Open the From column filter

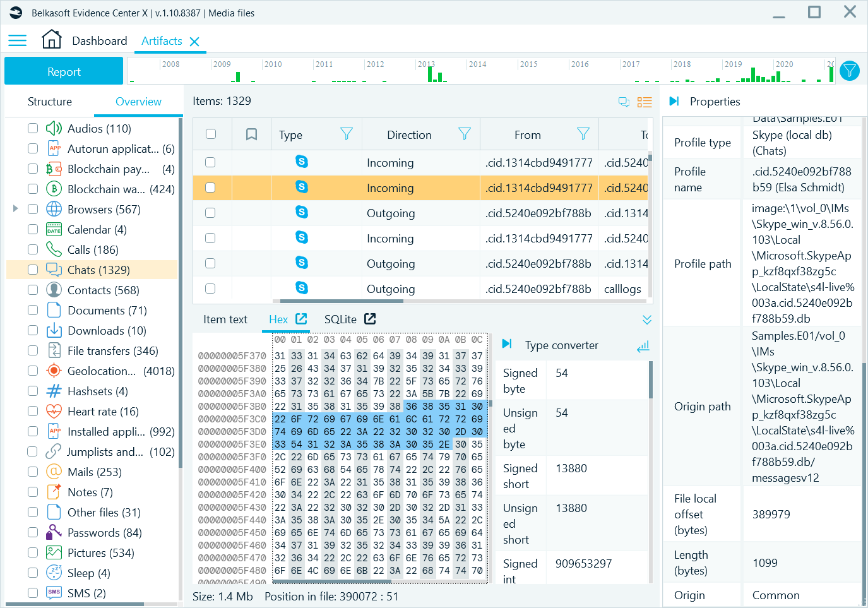pos(583,134)
